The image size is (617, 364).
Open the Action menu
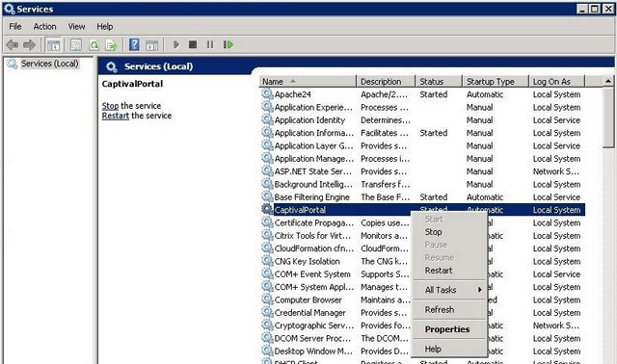click(44, 26)
